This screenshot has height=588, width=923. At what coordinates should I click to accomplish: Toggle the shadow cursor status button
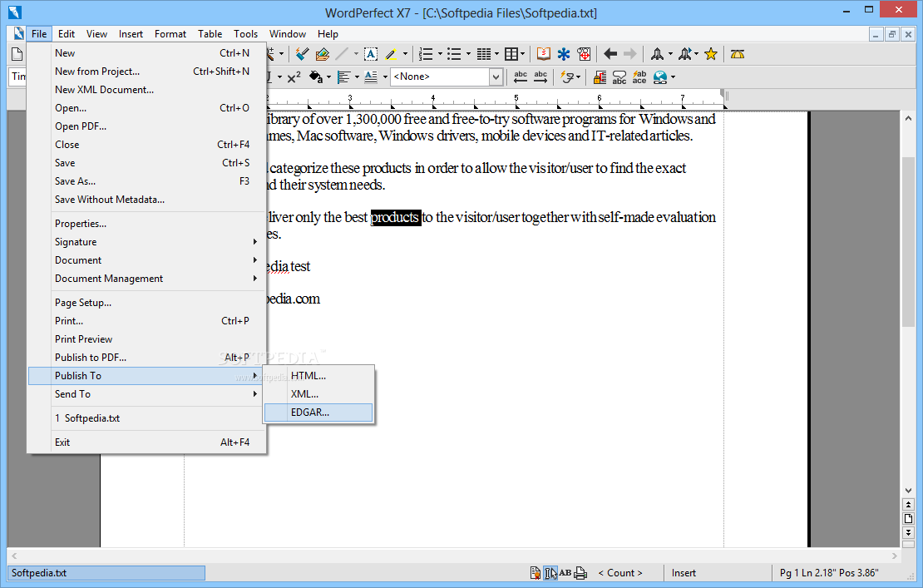pyautogui.click(x=550, y=573)
